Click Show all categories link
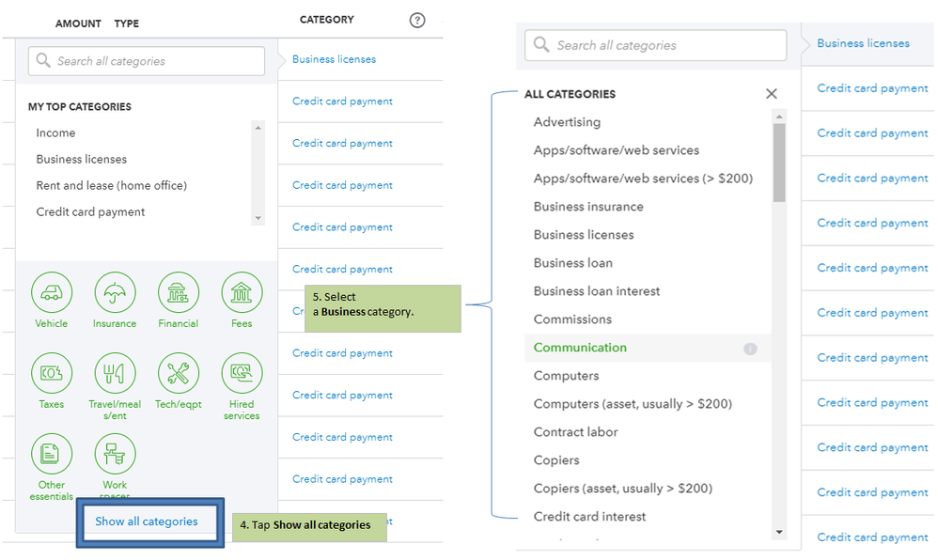 [147, 521]
